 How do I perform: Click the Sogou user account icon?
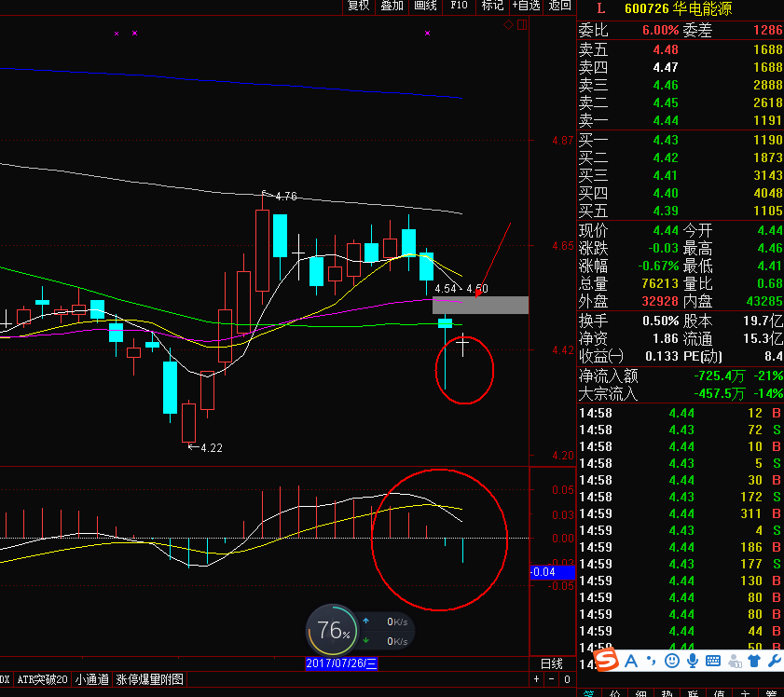click(x=735, y=661)
